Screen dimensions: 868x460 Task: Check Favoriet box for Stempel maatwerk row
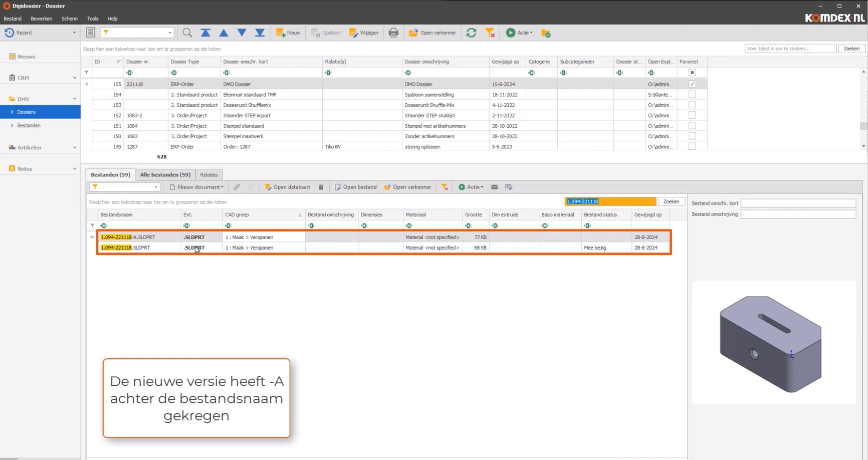(692, 136)
